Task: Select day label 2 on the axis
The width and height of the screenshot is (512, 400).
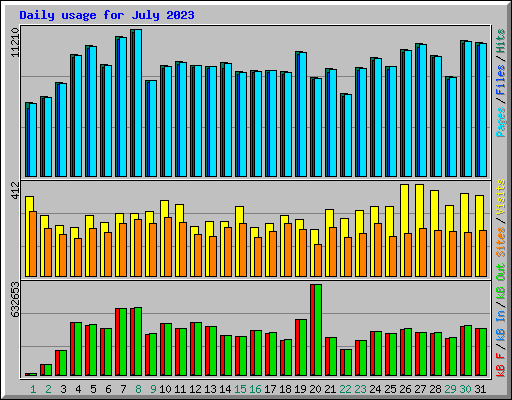Action: click(49, 389)
